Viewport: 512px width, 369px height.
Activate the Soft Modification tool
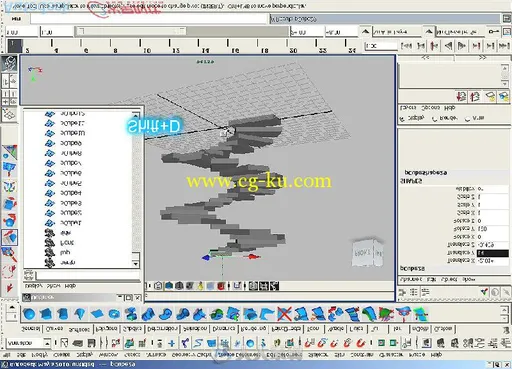[x=9, y=169]
